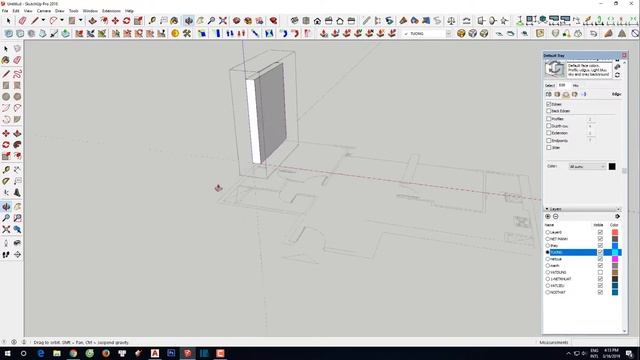This screenshot has height=360, width=640.
Task: Open the Face Settings style icon
Action: tap(557, 94)
